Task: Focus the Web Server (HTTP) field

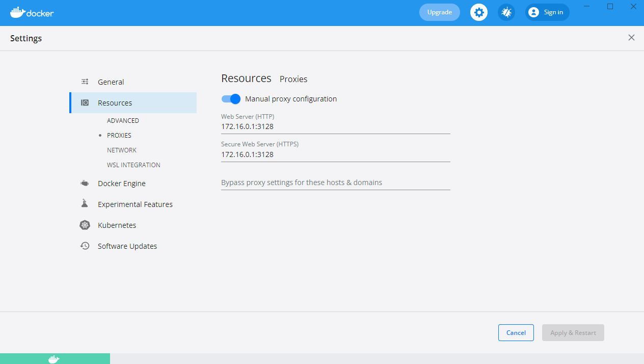Action: [x=336, y=126]
